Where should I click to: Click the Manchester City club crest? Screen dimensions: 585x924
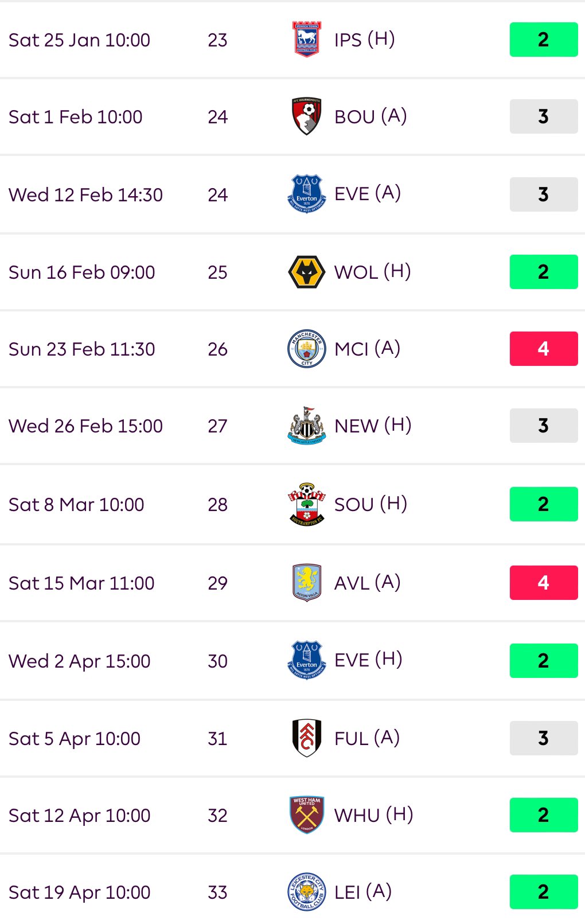[307, 349]
